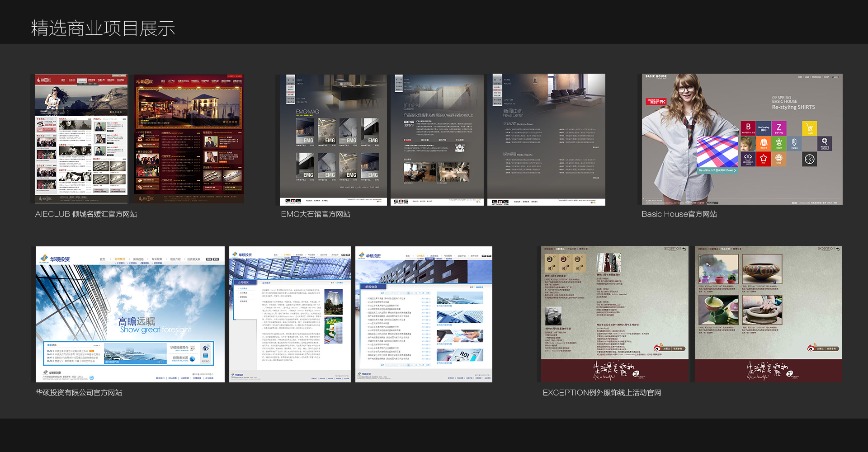Click the Weibo icon on 华硕投资 homepage

(206, 348)
